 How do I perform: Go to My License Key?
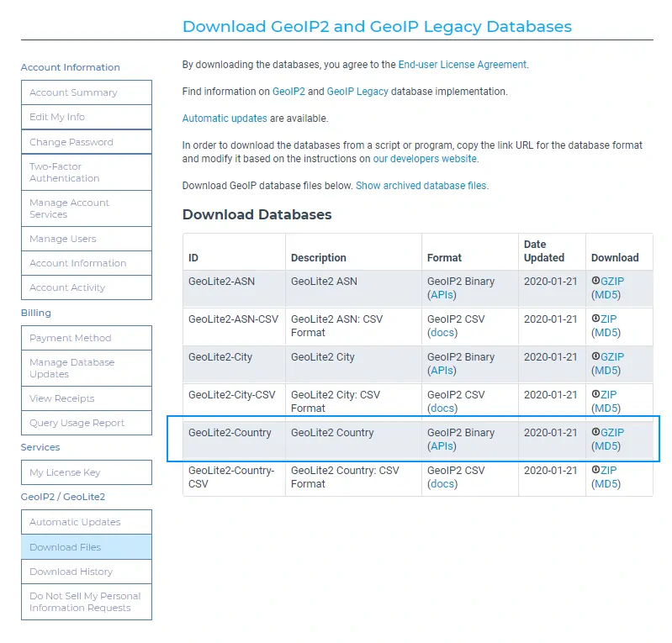(x=87, y=472)
